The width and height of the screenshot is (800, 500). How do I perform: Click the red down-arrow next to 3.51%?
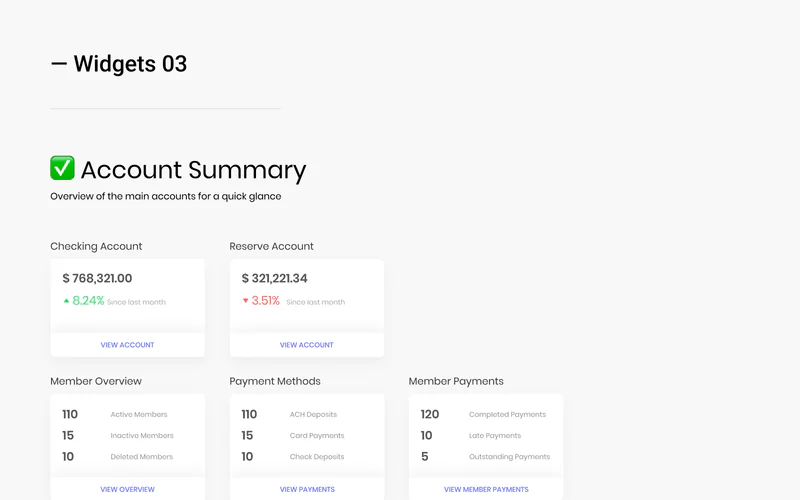click(245, 301)
